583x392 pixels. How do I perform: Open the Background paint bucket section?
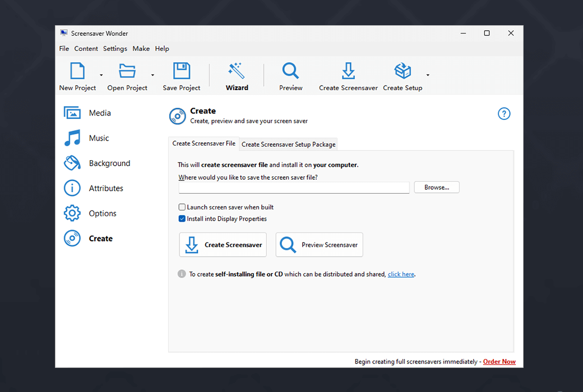97,163
